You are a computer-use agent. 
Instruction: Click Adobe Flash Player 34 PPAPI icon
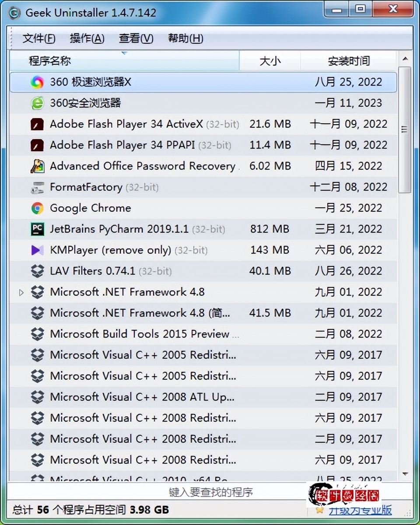point(37,145)
